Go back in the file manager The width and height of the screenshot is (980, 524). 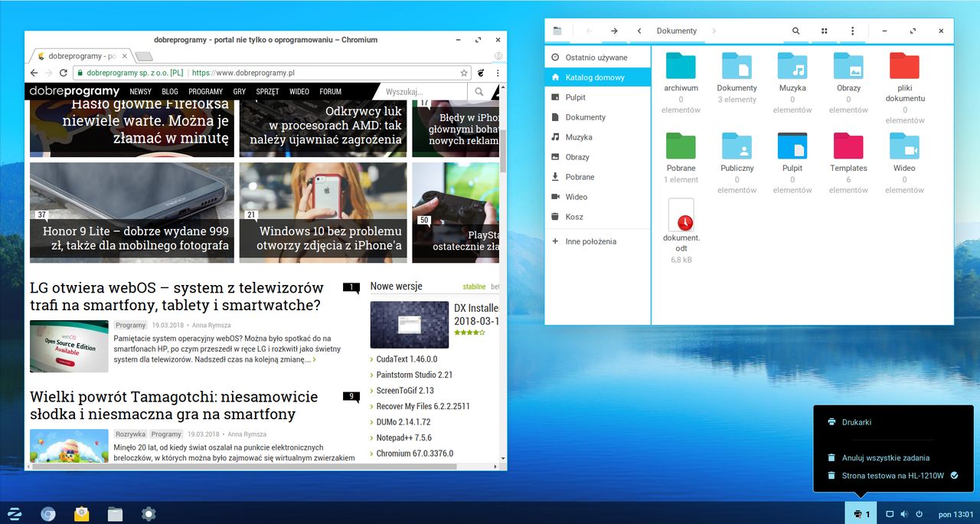(x=589, y=31)
